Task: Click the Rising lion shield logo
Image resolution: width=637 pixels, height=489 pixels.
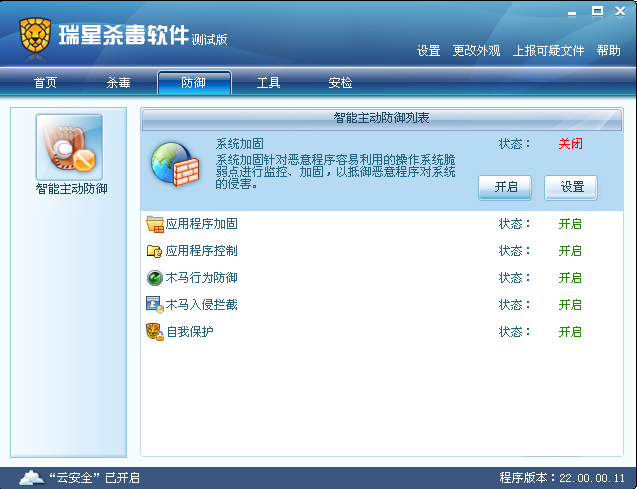Action: coord(35,35)
